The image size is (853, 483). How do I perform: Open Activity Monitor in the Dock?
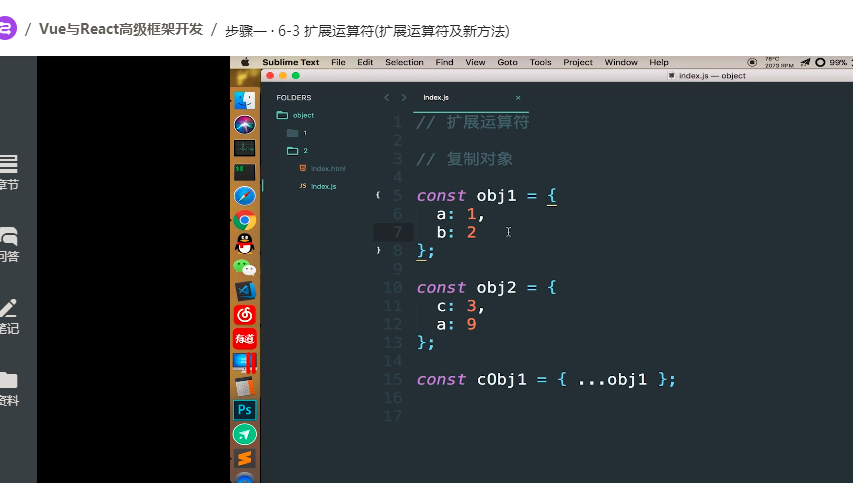tap(245, 148)
